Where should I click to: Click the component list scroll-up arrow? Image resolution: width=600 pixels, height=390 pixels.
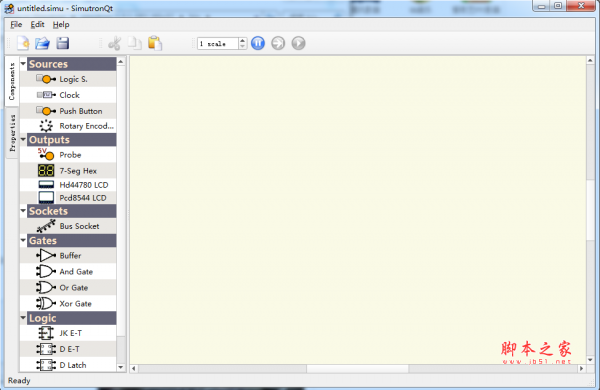point(121,62)
